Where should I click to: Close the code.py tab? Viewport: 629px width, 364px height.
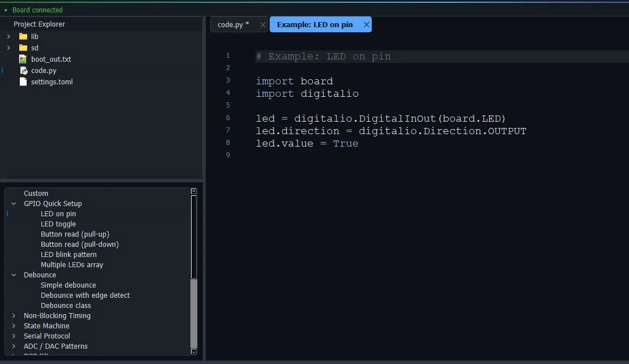[263, 24]
